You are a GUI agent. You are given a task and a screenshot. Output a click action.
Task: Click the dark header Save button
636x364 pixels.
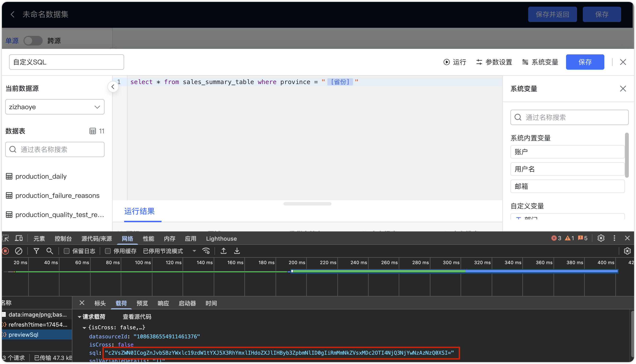point(601,14)
